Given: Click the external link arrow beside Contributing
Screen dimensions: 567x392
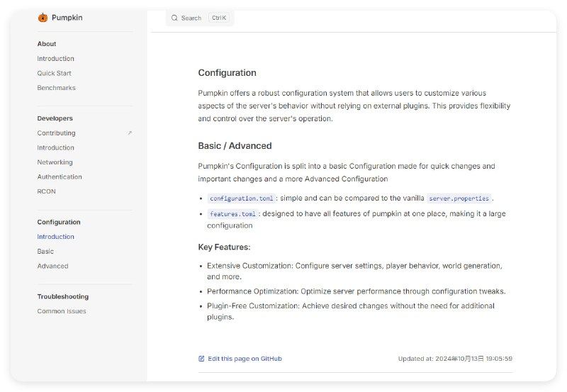Looking at the screenshot, I should coord(130,133).
